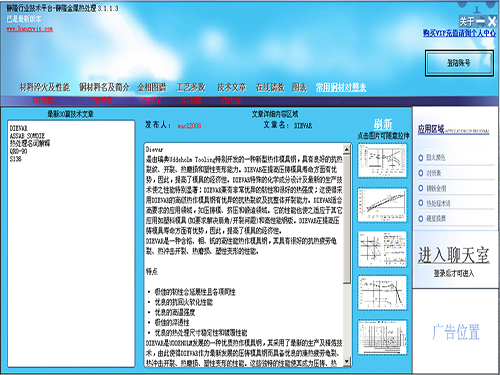The width and height of the screenshot is (500, 375).
Task: Open the second thumbnail with curved graph
Action: [382, 205]
